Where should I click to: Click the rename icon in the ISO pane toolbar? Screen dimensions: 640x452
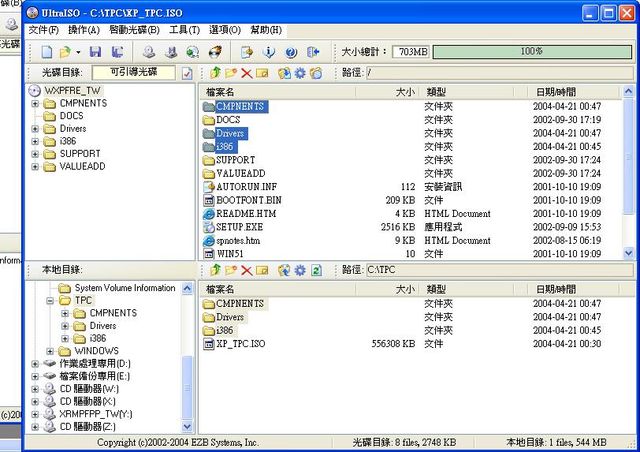(x=262, y=73)
